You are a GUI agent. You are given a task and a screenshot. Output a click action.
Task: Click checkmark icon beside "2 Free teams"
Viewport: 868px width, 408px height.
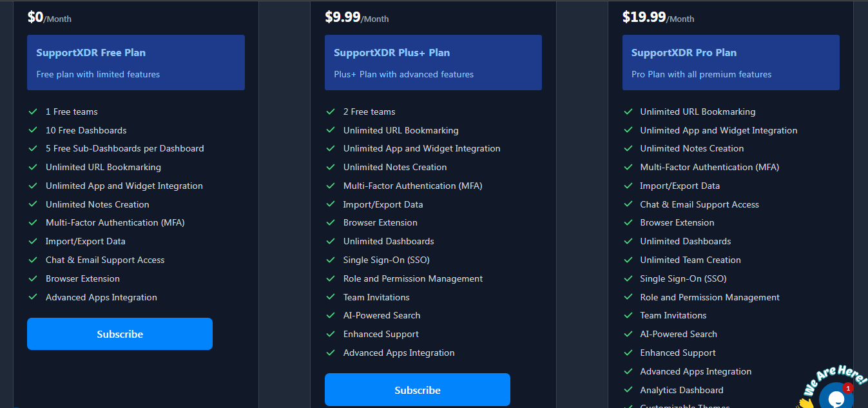tap(331, 112)
